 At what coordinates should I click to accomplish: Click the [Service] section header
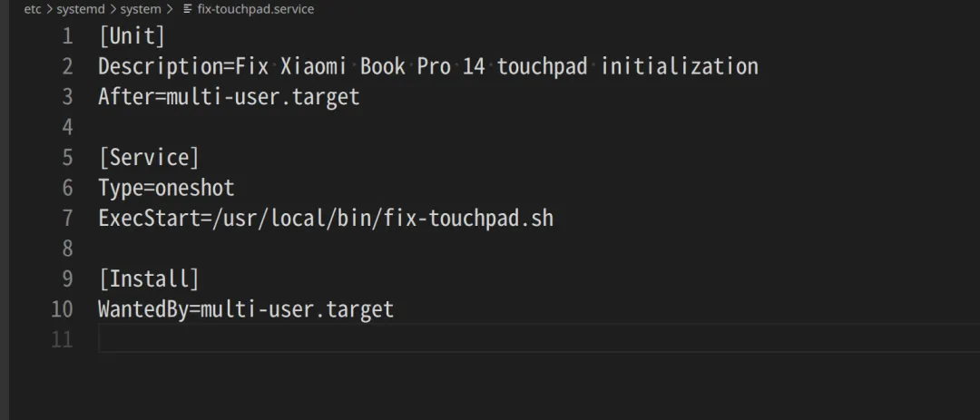click(x=149, y=158)
